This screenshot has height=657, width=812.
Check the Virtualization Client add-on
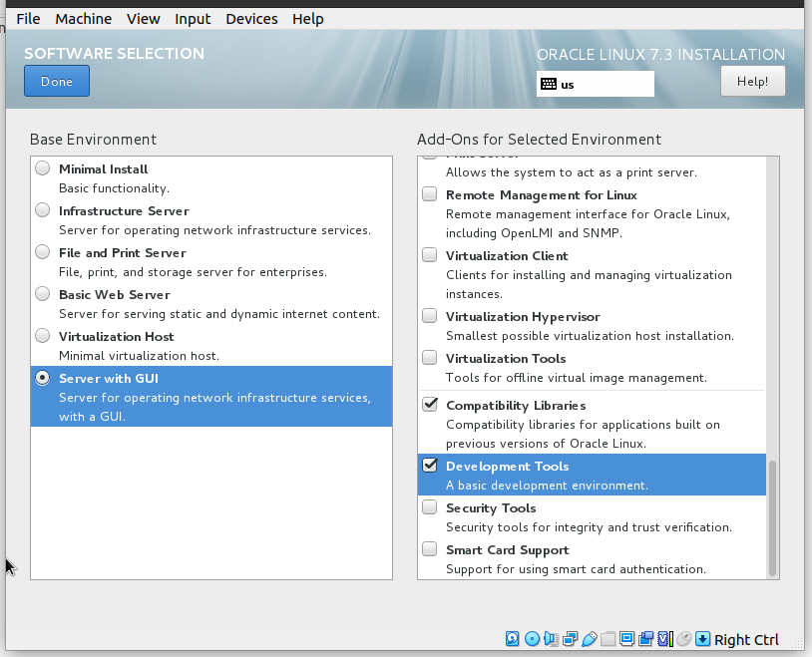429,254
